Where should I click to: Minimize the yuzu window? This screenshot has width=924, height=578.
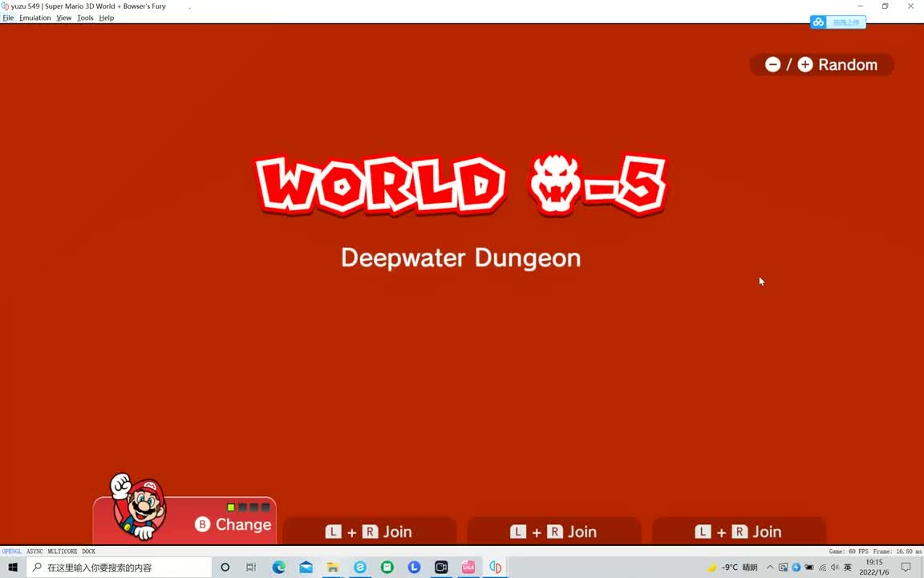[x=861, y=6]
